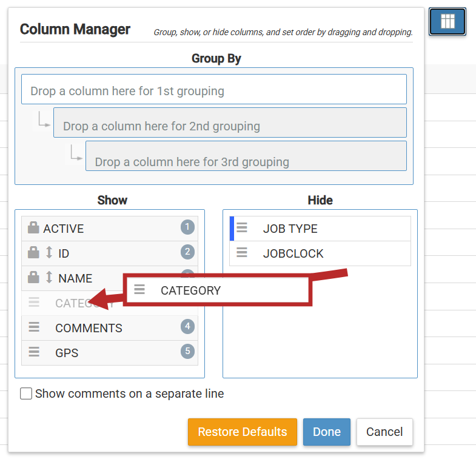Grab the drag handle of GPS row
Screen dimensions: 476x462
point(34,352)
